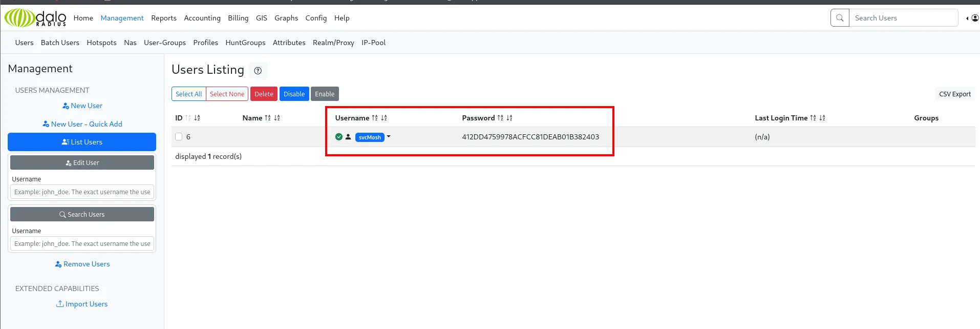Open the Import Users link

[x=82, y=304]
